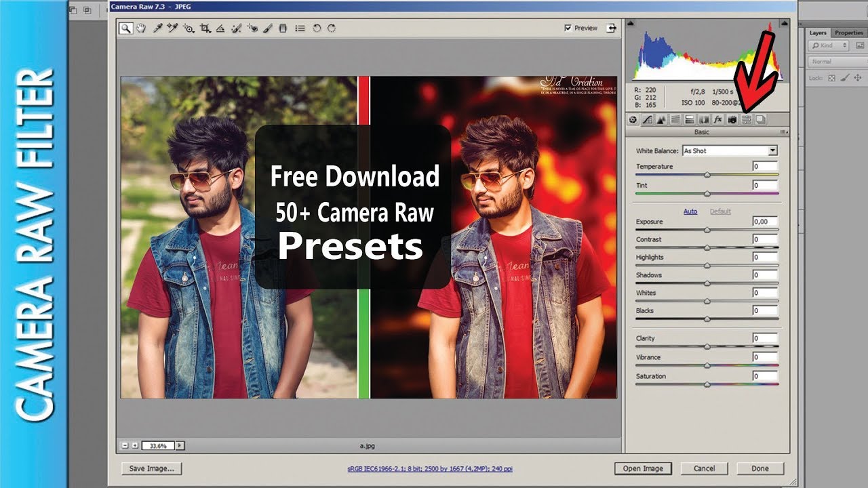Click the Done button
This screenshot has width=868, height=488.
point(760,468)
